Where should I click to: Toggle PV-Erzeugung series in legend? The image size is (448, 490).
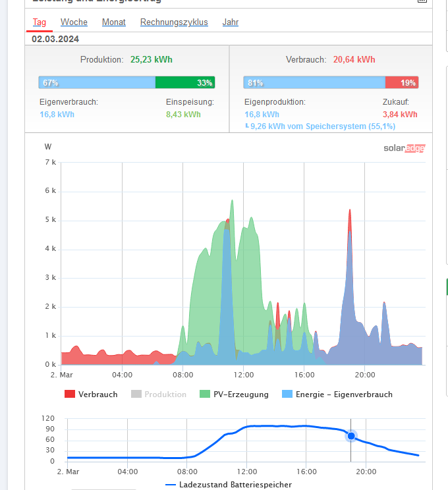click(x=234, y=395)
